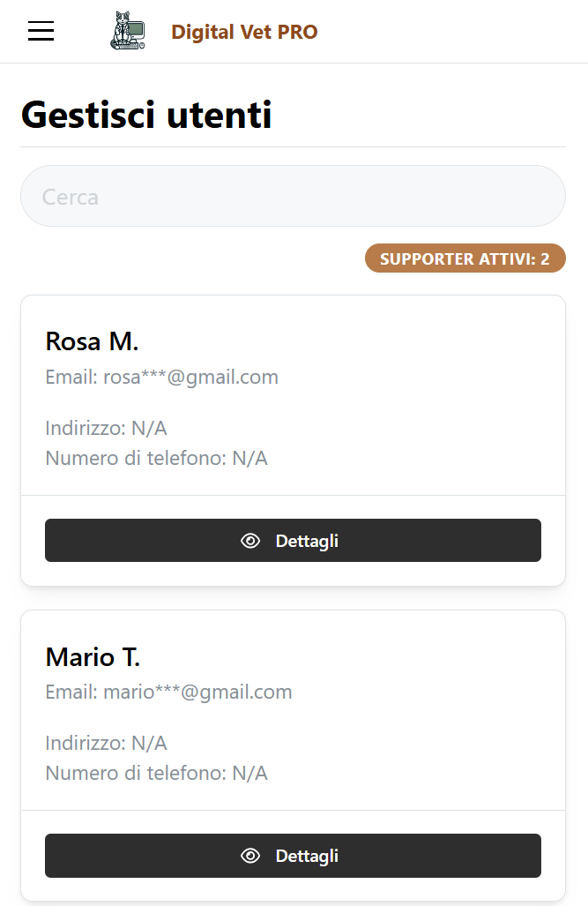The width and height of the screenshot is (588, 906).
Task: Go to the Digital Vet PRO home title
Action: click(244, 32)
